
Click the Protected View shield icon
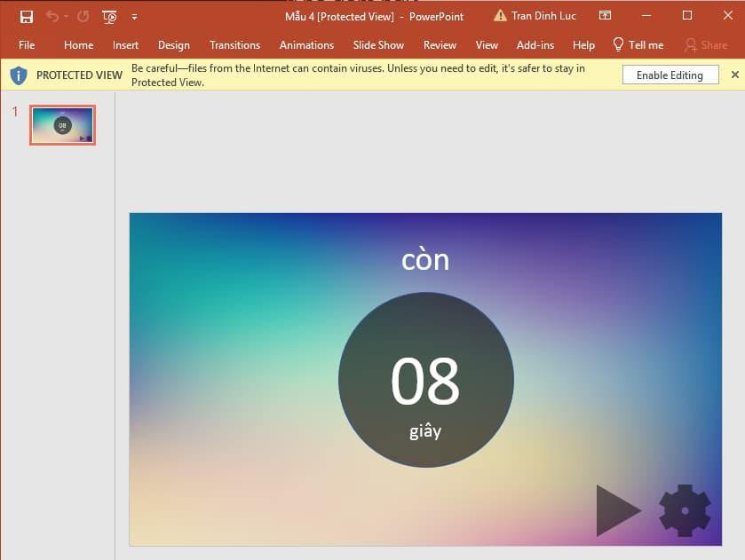point(18,75)
